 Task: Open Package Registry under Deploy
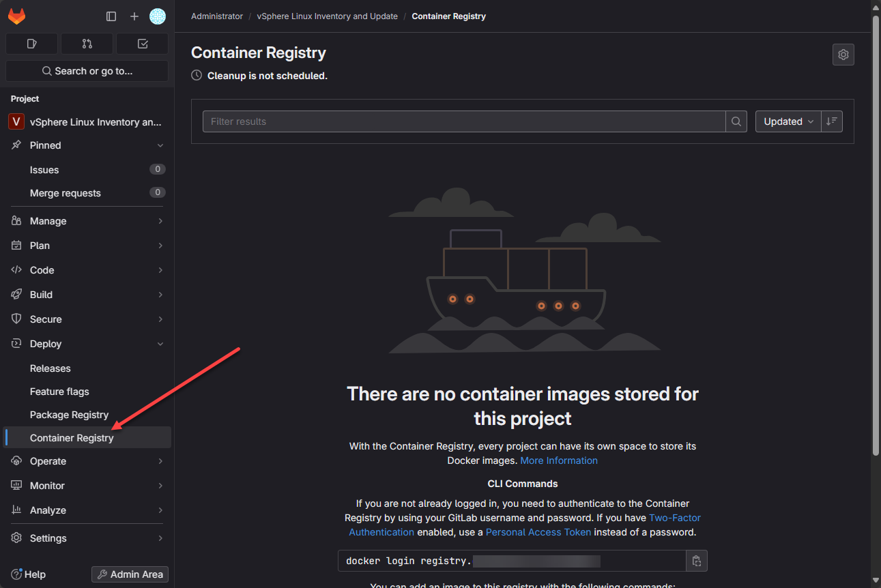[87, 415]
